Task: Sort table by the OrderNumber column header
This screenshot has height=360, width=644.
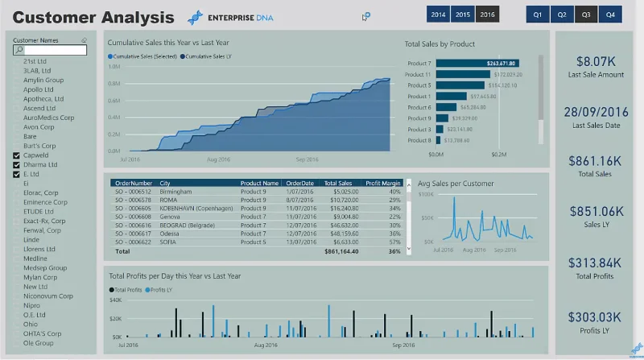Action: click(x=134, y=183)
